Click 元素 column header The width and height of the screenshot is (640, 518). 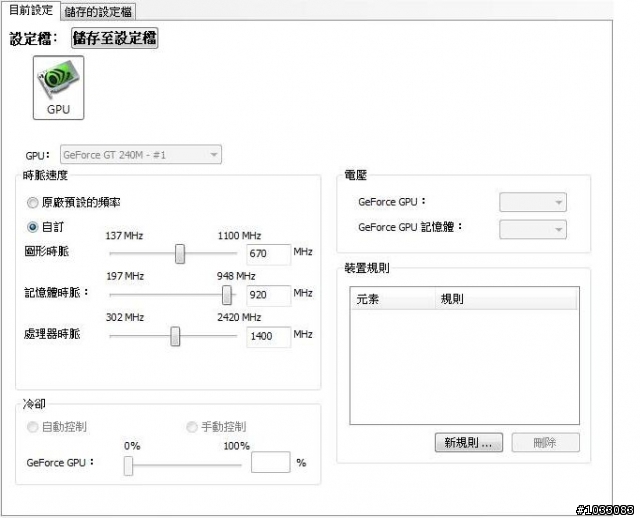[393, 299]
